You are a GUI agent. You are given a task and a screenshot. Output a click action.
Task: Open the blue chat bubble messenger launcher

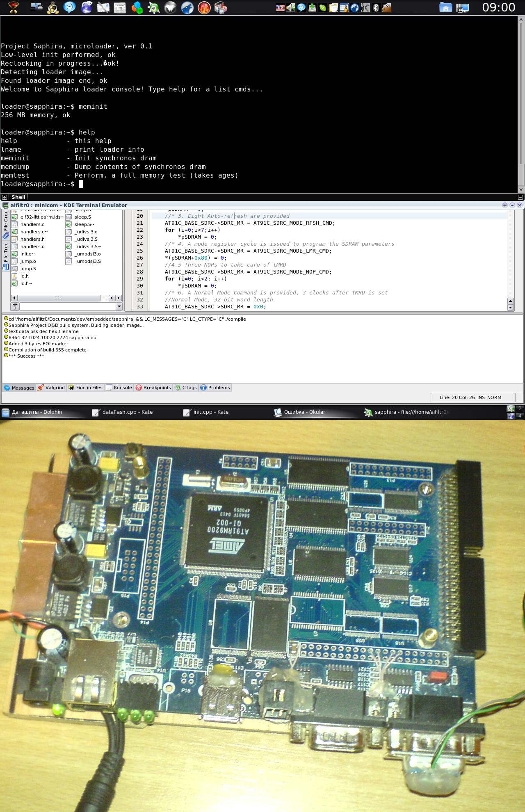(x=69, y=7)
